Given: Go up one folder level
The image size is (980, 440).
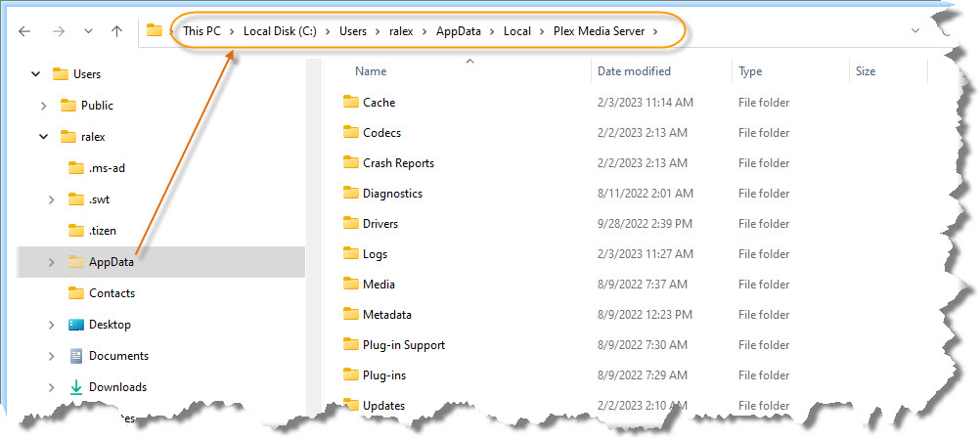Looking at the screenshot, I should point(116,31).
